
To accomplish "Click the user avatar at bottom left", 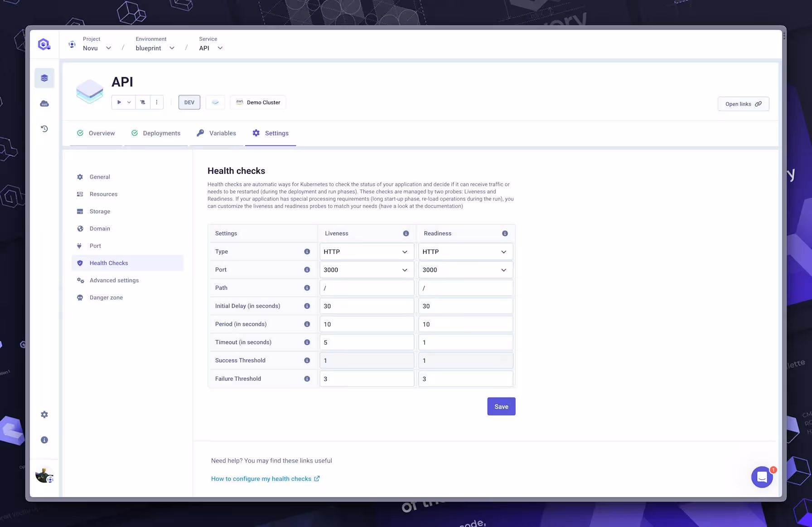I will (44, 474).
